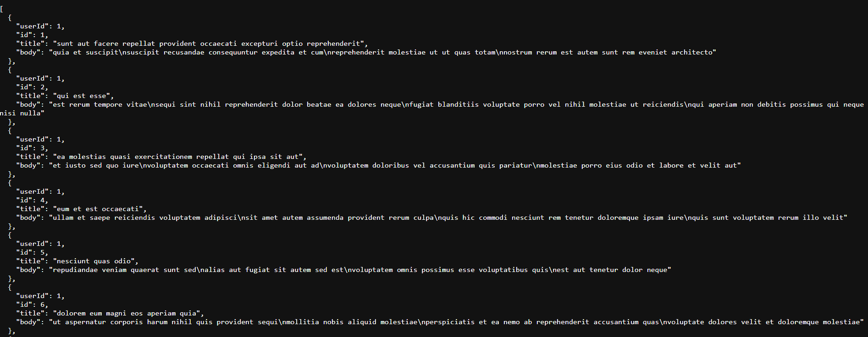Viewport: 868px width, 337px height.
Task: Click the body text starting "et iusto sed"
Action: click(x=395, y=166)
